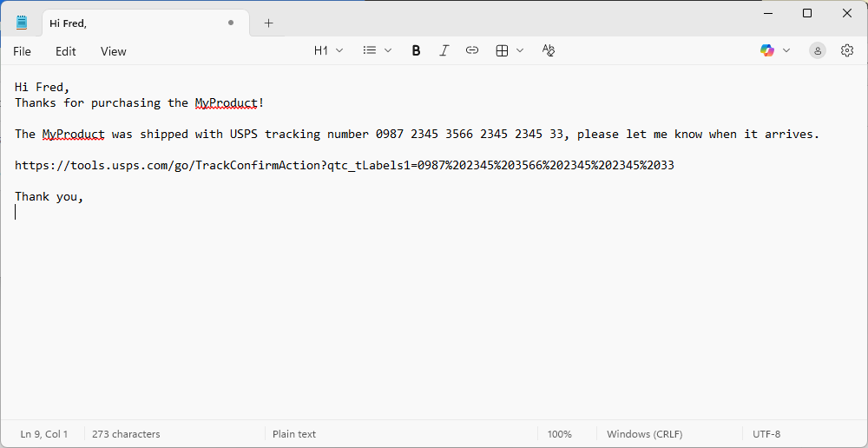The image size is (868, 448).
Task: Click the "Plain text" status entry
Action: click(294, 434)
